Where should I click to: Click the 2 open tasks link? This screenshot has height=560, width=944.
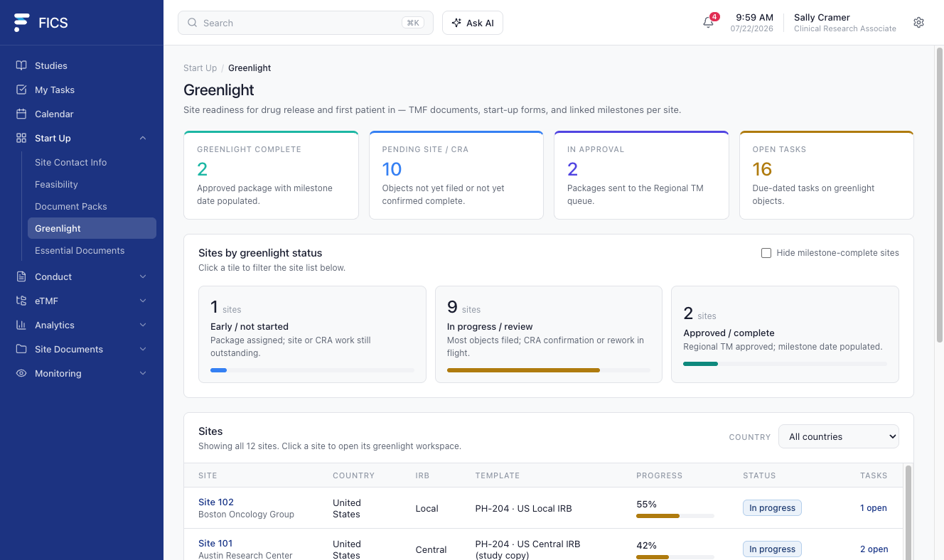[874, 549]
